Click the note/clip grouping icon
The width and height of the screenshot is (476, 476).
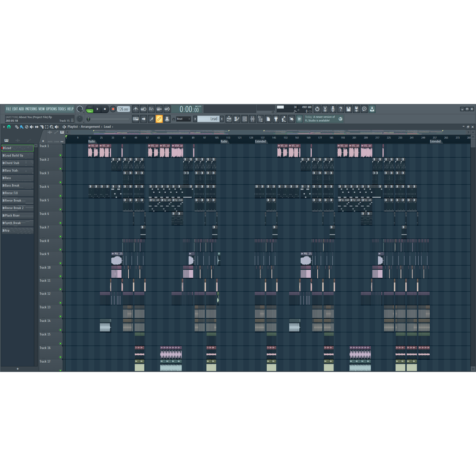(x=151, y=119)
